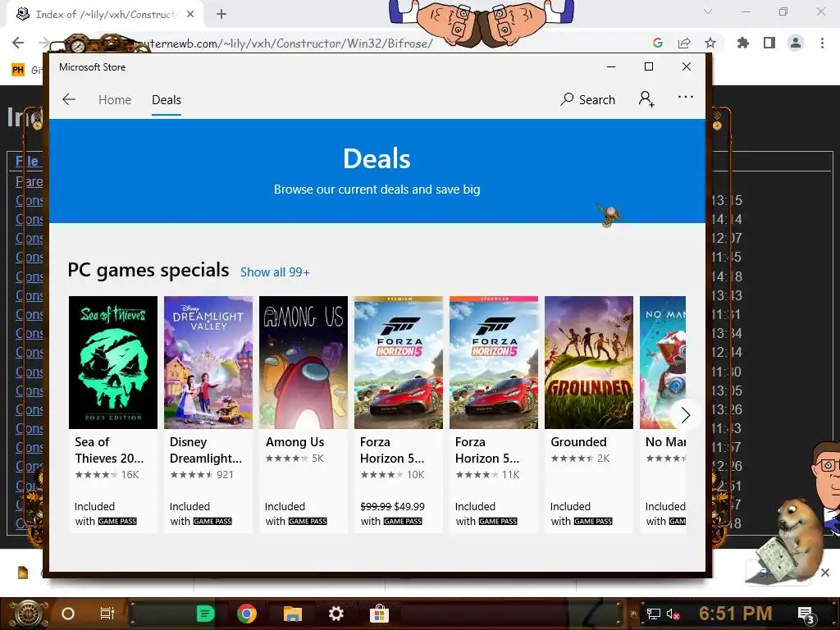
Task: Bookmark this page with the star icon
Action: tap(710, 43)
